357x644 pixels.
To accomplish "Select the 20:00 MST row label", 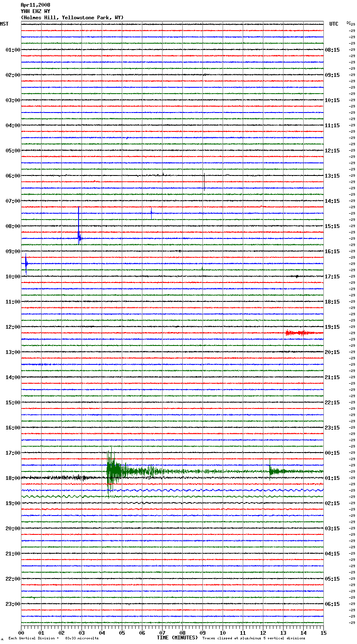I will [x=13, y=529].
